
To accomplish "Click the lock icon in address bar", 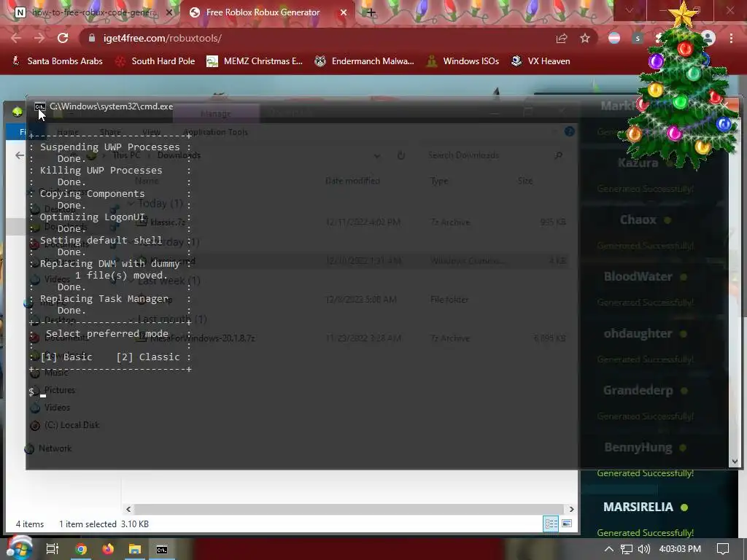I will (x=92, y=38).
